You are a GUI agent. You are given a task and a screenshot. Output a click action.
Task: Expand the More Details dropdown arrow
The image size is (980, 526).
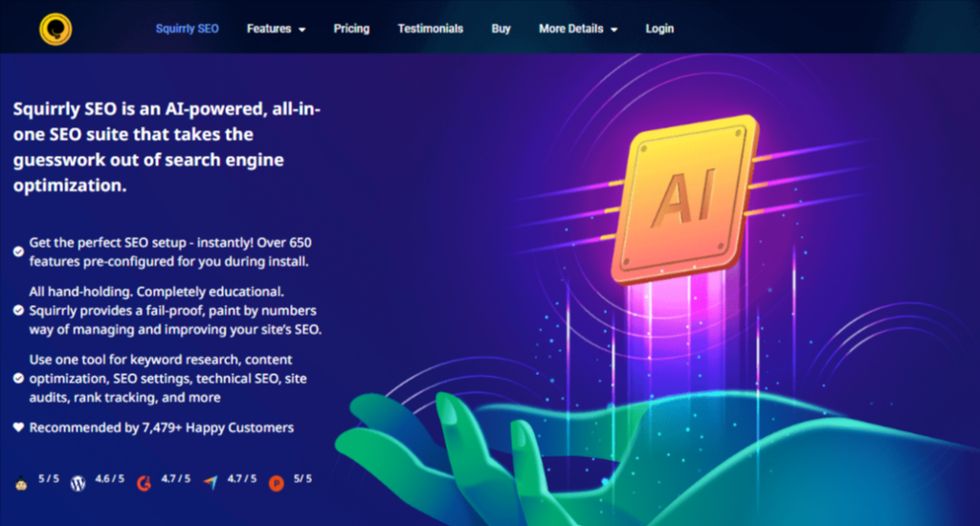[x=613, y=30]
